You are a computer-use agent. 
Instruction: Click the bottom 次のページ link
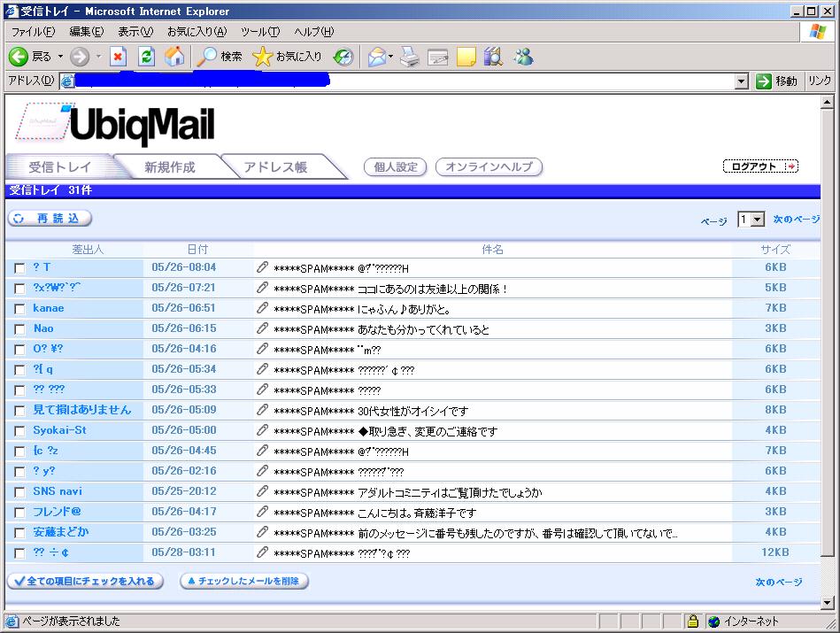pyautogui.click(x=779, y=582)
